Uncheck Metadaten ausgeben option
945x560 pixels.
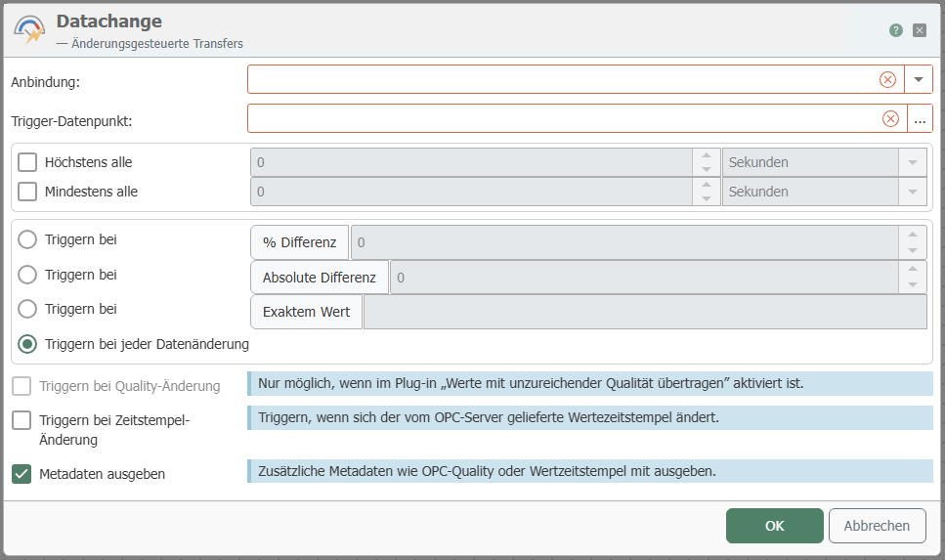pos(21,474)
